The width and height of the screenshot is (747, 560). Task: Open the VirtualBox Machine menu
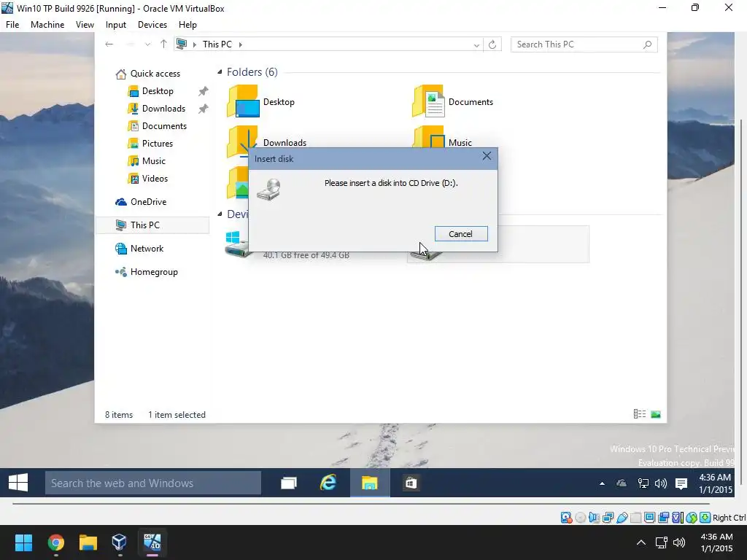(x=47, y=25)
